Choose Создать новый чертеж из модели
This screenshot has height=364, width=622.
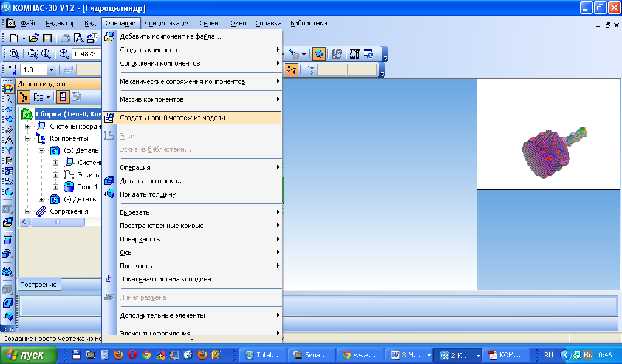coord(192,118)
